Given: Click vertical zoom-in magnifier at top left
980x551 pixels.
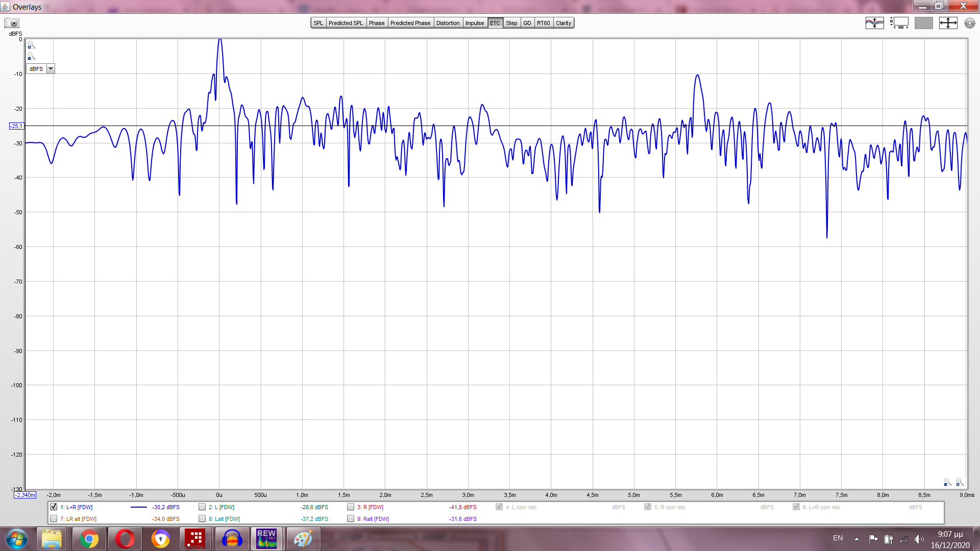Looking at the screenshot, I should [x=31, y=45].
